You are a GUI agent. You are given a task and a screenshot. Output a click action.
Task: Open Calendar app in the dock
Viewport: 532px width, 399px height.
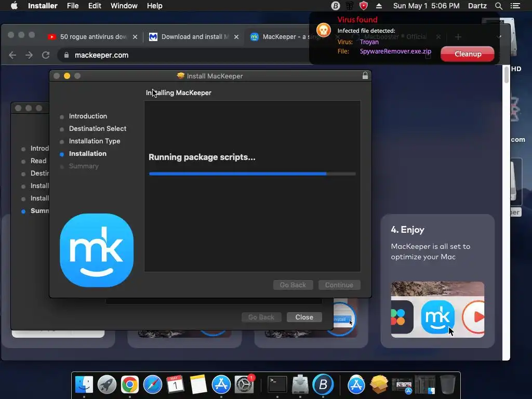click(x=176, y=384)
